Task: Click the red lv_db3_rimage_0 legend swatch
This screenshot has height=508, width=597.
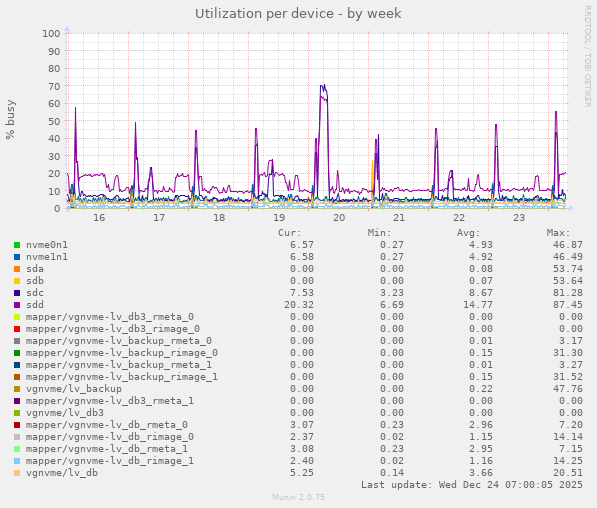Action: click(x=17, y=329)
